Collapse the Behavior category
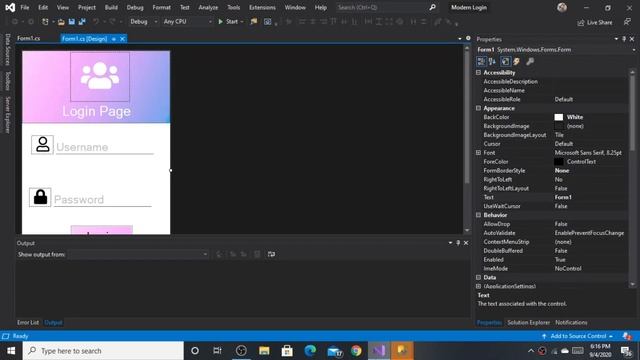640x360 pixels. click(x=478, y=215)
